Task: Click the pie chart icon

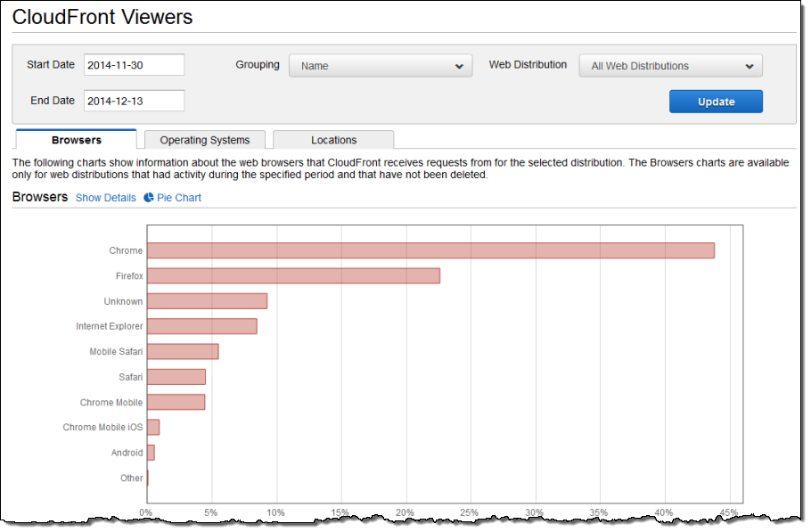Action: [x=149, y=198]
